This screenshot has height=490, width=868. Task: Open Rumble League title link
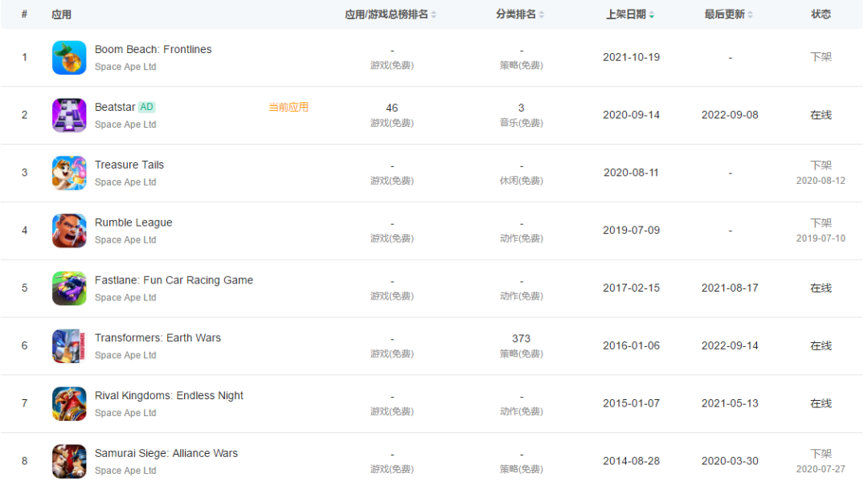133,223
